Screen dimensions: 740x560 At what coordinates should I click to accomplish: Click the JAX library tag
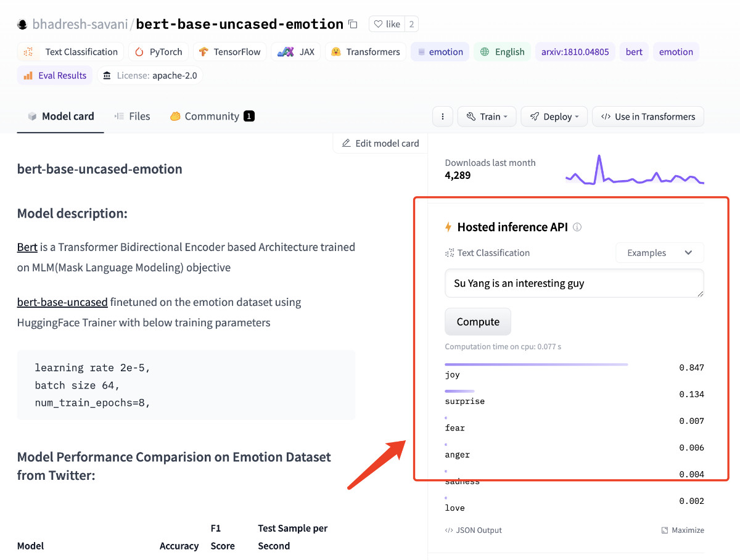pos(296,52)
